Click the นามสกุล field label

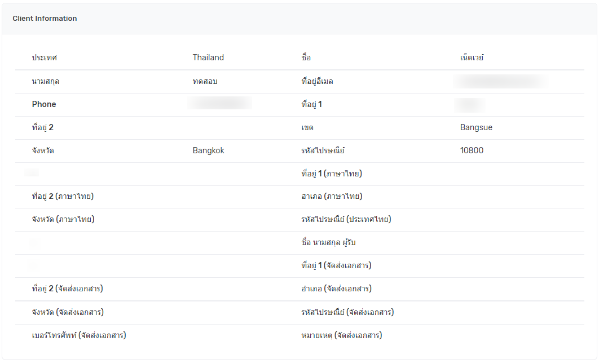[x=46, y=81]
